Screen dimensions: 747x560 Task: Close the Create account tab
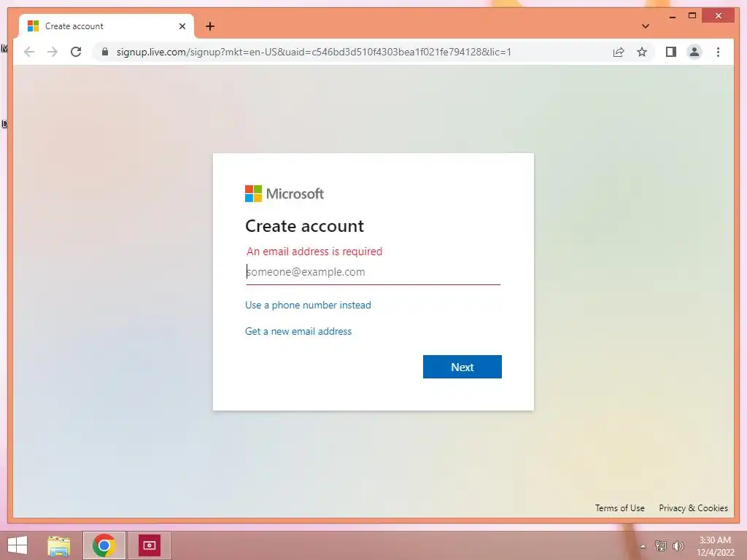click(182, 26)
